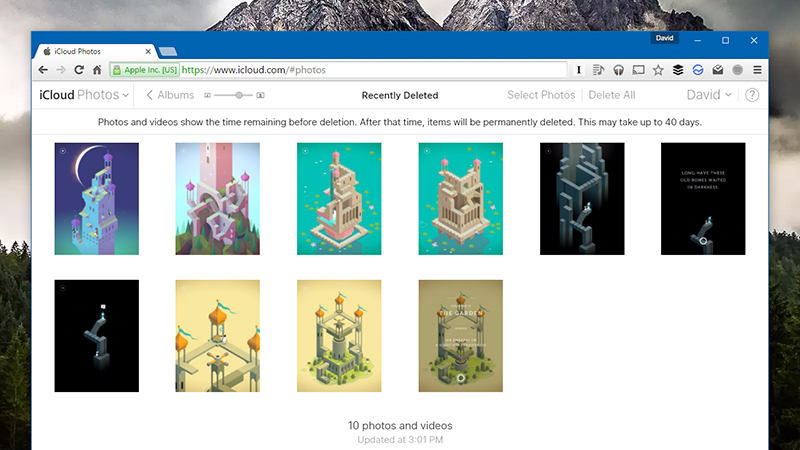
Task: Open the yellow close-up orange domes photo
Action: point(217,336)
